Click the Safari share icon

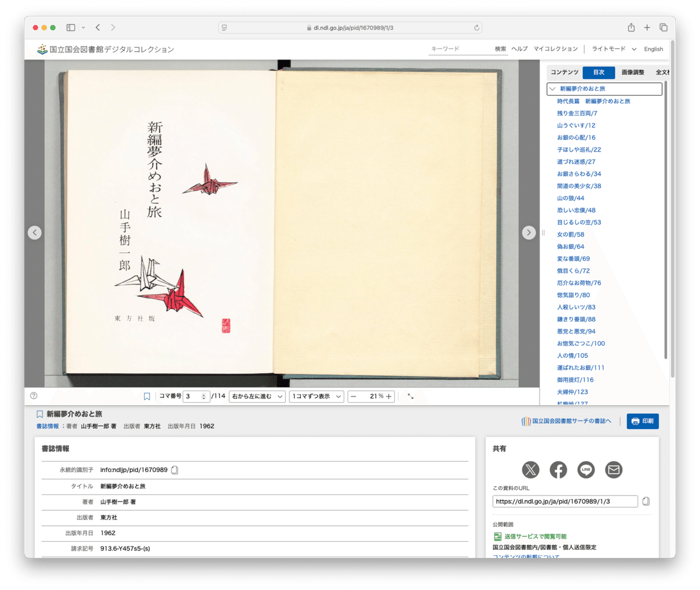coord(631,27)
